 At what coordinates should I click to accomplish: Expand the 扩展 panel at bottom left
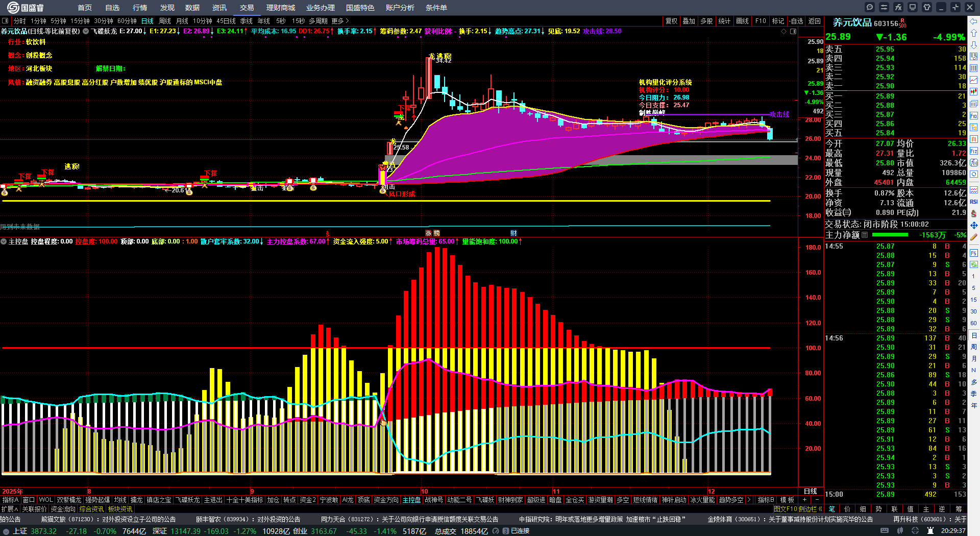click(10, 509)
